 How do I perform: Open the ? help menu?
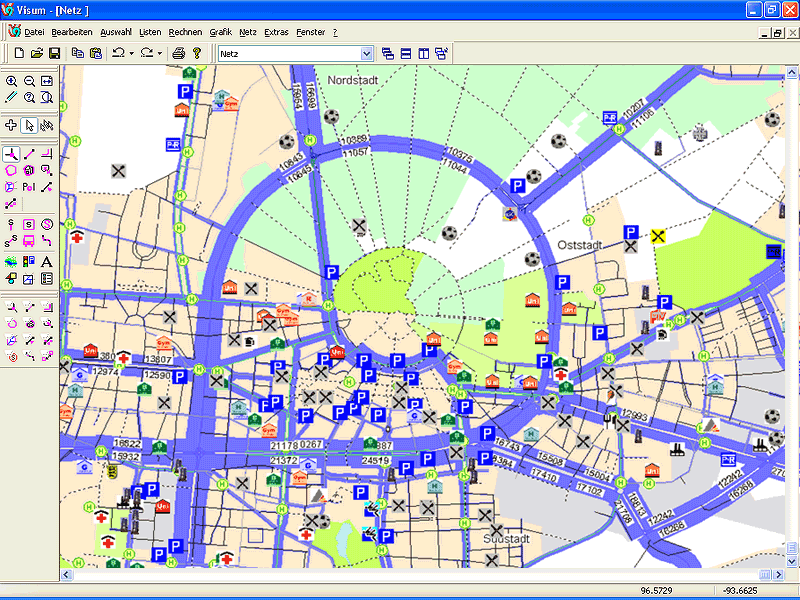[335, 32]
